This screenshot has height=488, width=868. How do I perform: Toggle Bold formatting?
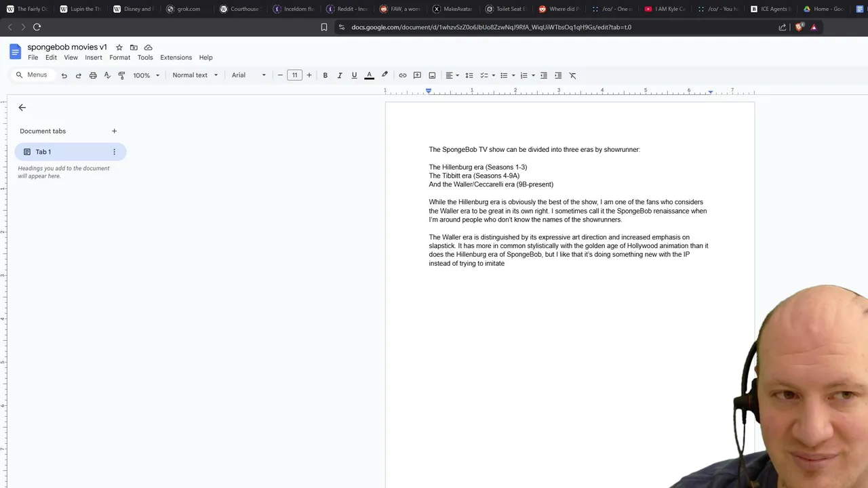point(325,75)
